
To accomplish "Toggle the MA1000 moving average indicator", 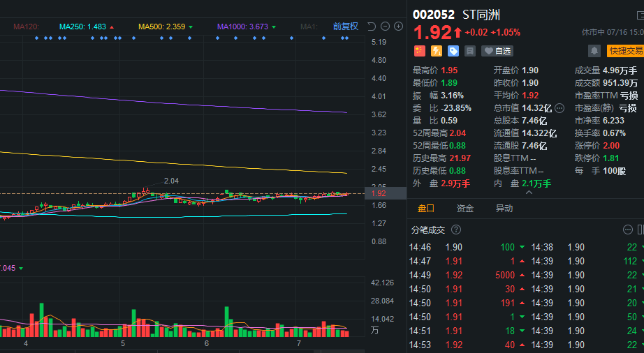I will tap(247, 27).
